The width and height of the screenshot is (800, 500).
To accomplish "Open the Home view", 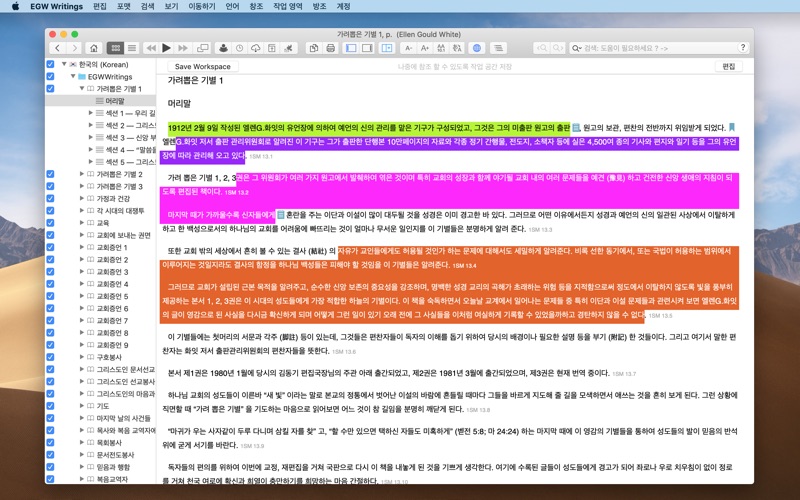I will click(x=94, y=48).
